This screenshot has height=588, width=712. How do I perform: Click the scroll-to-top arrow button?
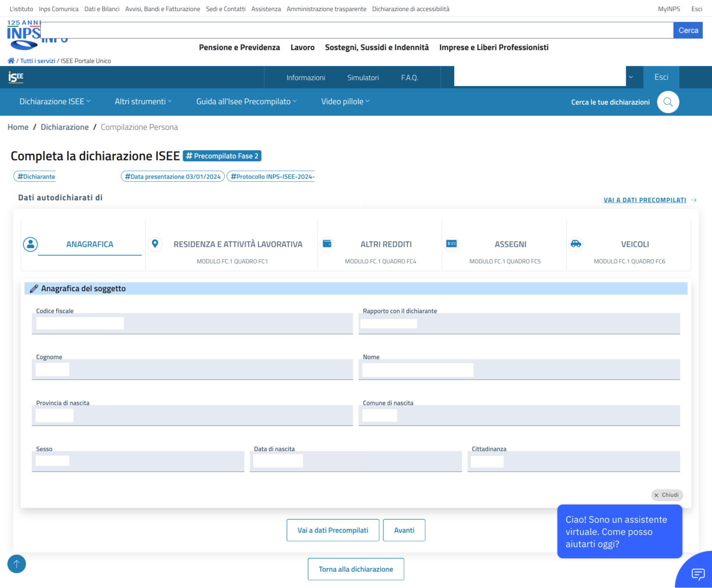[x=17, y=564]
